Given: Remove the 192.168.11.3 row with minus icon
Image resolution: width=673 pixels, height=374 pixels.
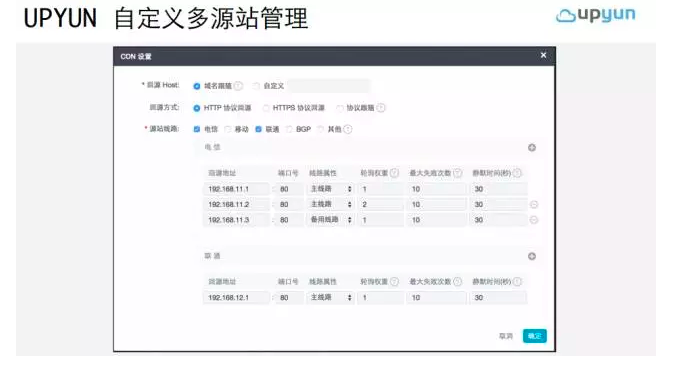Looking at the screenshot, I should [534, 220].
